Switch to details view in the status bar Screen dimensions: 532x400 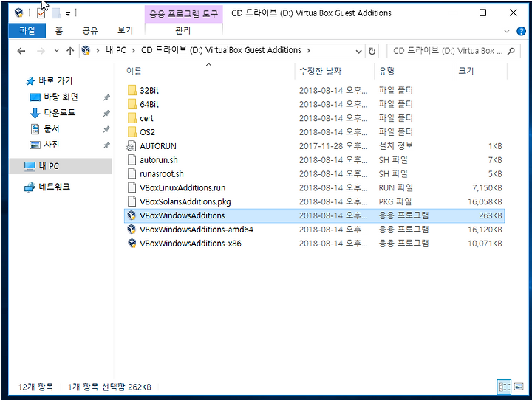[504, 387]
